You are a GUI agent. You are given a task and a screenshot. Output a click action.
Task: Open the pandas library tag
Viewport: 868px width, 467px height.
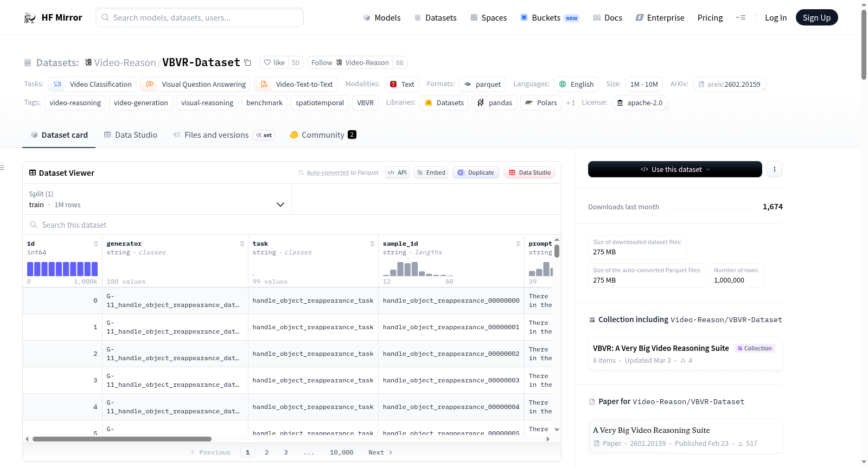(495, 103)
